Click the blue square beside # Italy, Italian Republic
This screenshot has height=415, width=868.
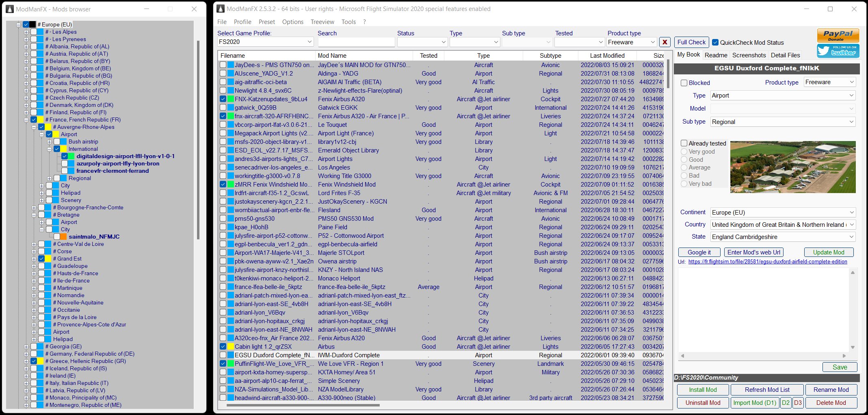(41, 383)
